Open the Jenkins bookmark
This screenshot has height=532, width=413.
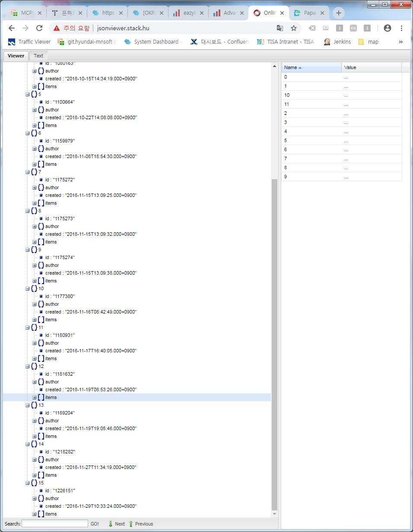coord(337,42)
